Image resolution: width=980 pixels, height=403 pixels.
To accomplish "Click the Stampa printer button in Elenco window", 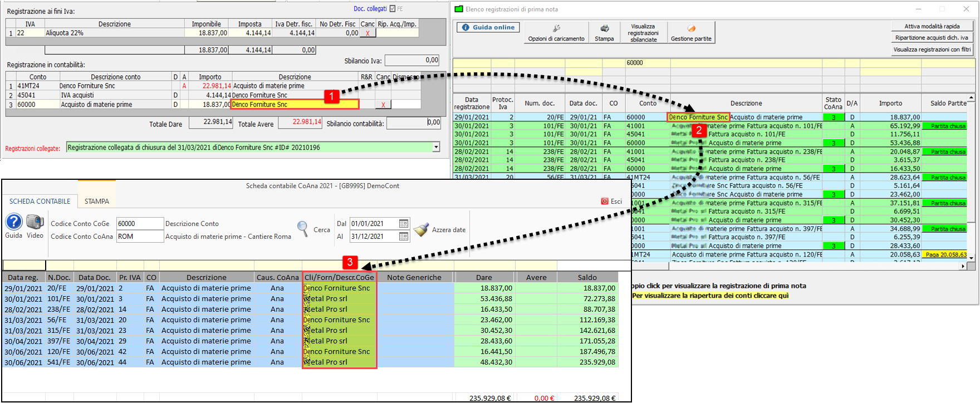I will [604, 32].
